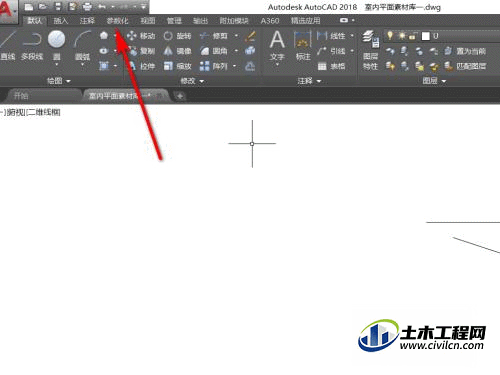
Task: Open the 插入 (Insert) ribbon tab
Action: point(61,21)
